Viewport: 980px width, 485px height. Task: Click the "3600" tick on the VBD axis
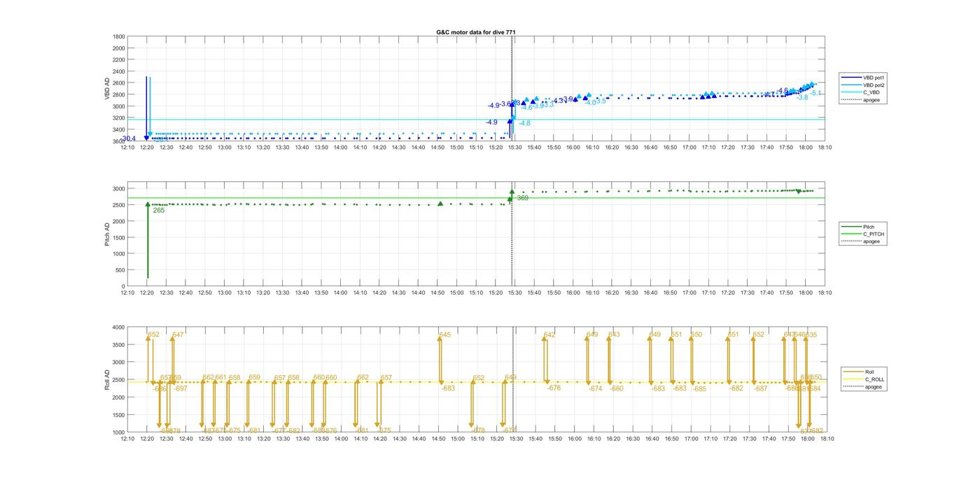click(119, 141)
